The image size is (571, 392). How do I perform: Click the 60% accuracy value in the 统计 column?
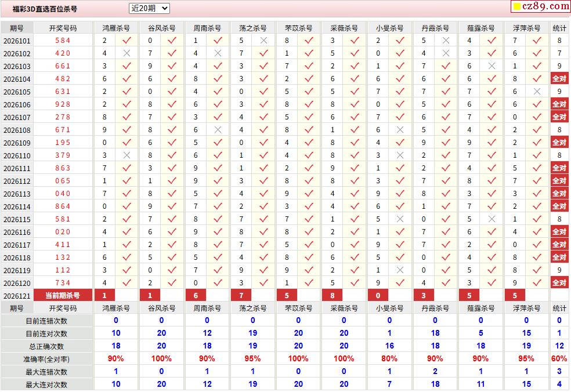(559, 358)
